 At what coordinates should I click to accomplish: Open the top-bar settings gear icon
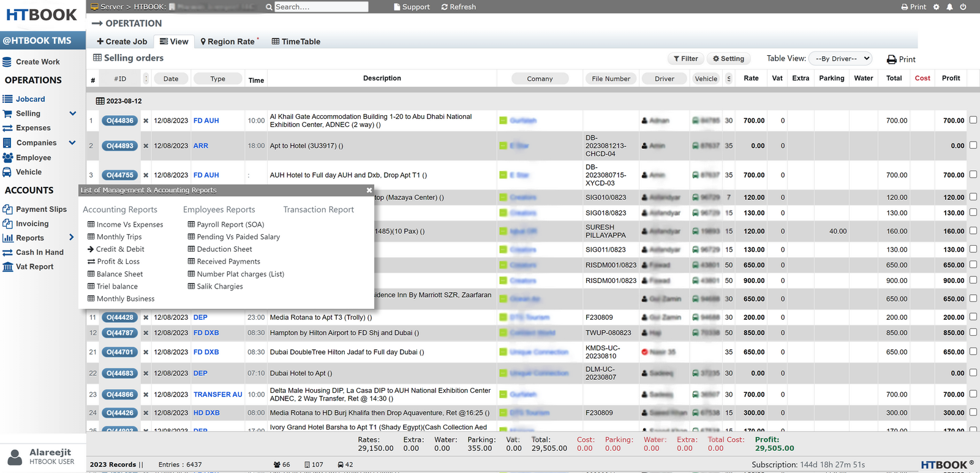click(936, 7)
